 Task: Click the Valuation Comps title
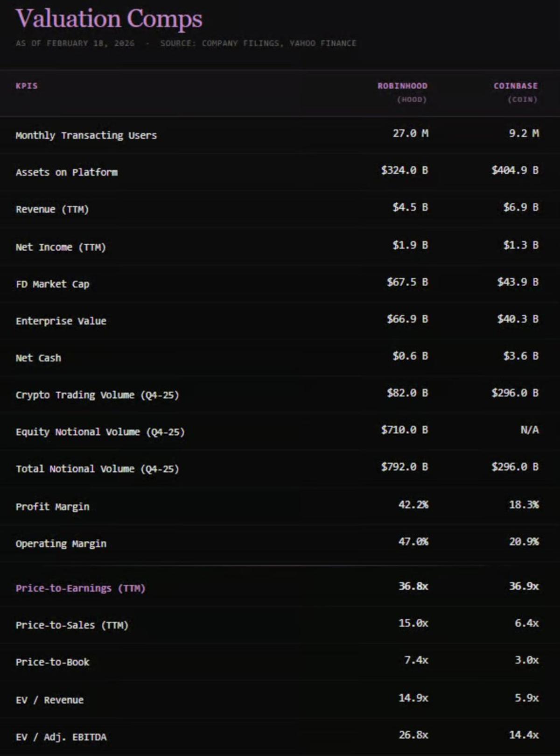pyautogui.click(x=109, y=19)
